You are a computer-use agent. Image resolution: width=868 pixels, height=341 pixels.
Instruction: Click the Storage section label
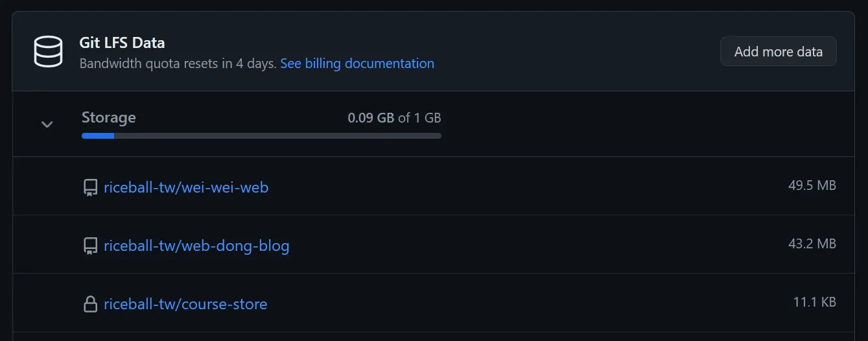coord(109,118)
